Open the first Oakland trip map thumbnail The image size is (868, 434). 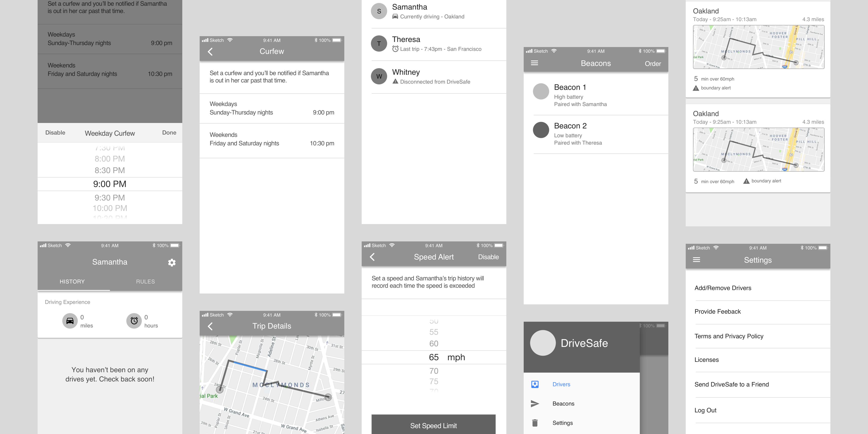click(759, 47)
